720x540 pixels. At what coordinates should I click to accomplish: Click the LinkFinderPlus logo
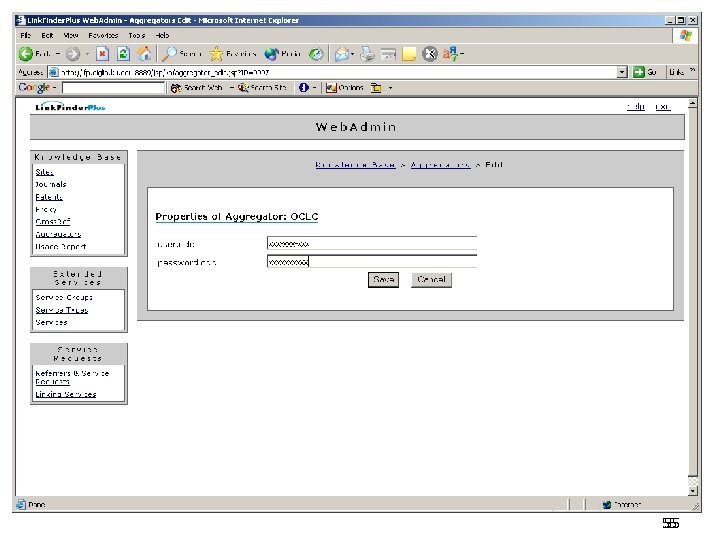[x=70, y=107]
